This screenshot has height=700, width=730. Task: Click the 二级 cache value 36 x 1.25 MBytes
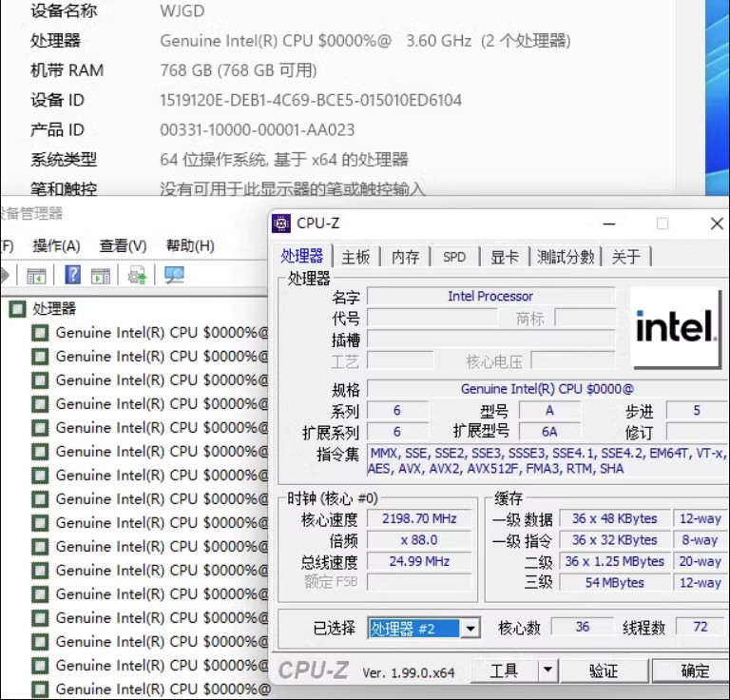[x=615, y=561]
